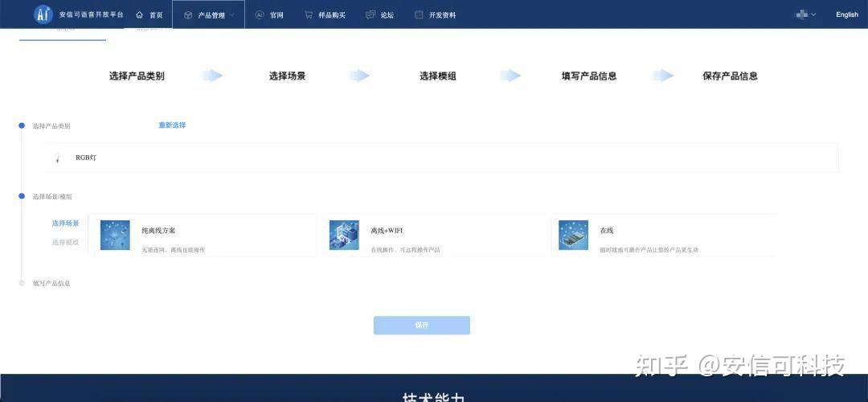
Task: Click the 选择场景/模组 timeline label
Action: (52, 196)
